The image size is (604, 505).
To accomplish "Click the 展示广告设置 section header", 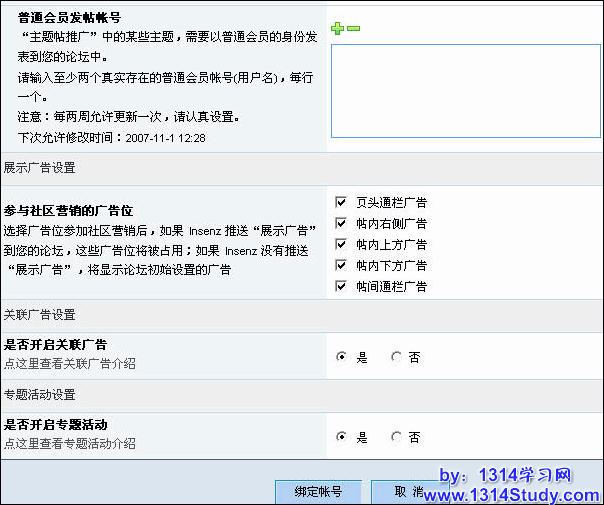I will [39, 168].
